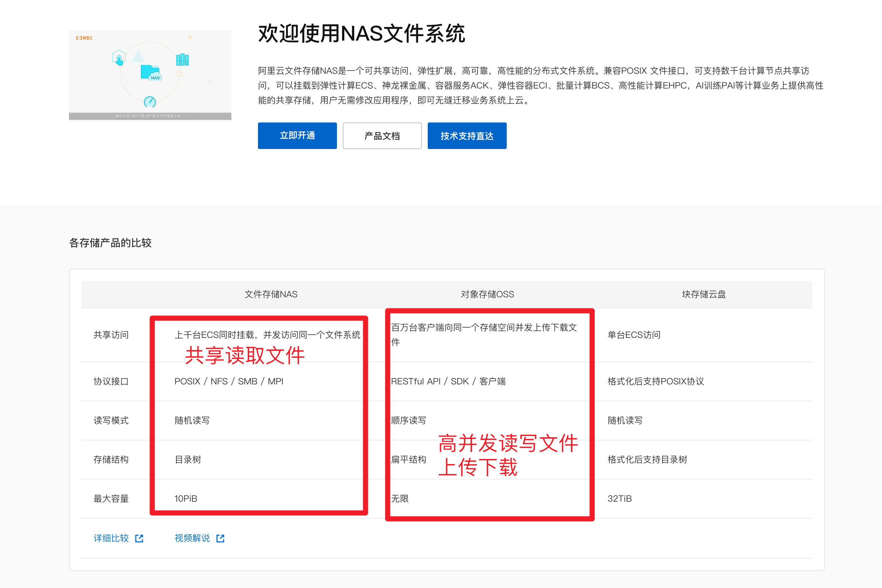The image size is (882, 588).
Task: Click external-link icon beside 详细比较
Action: (x=139, y=539)
